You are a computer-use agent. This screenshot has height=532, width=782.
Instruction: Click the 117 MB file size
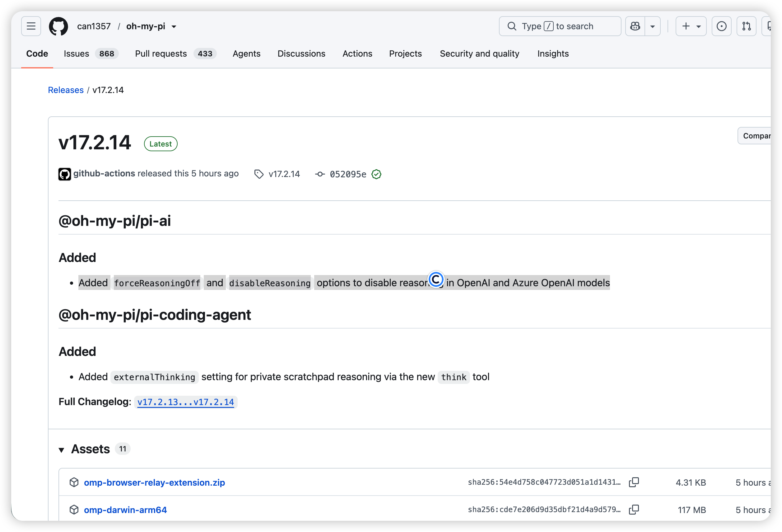pos(692,510)
